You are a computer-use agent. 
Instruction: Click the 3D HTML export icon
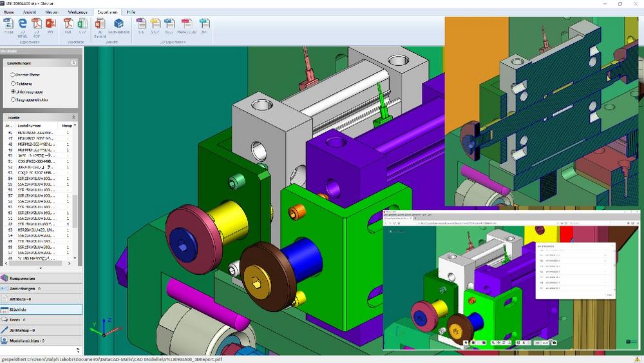(x=23, y=26)
